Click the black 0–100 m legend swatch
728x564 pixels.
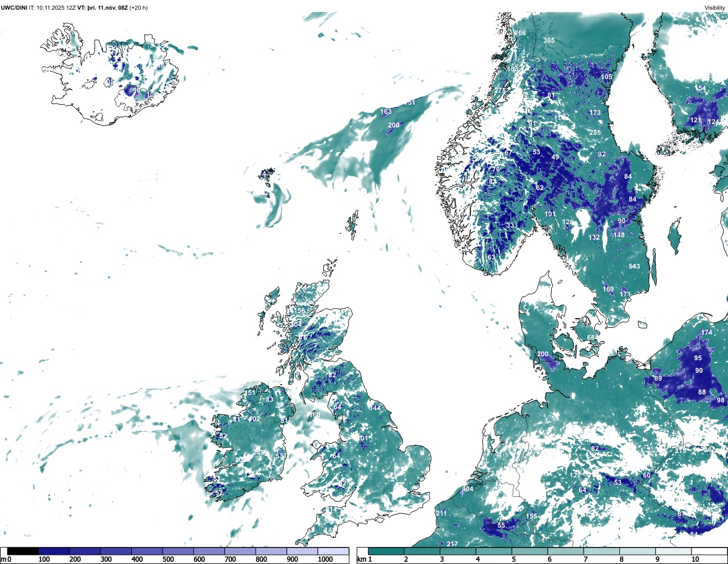pyautogui.click(x=23, y=551)
